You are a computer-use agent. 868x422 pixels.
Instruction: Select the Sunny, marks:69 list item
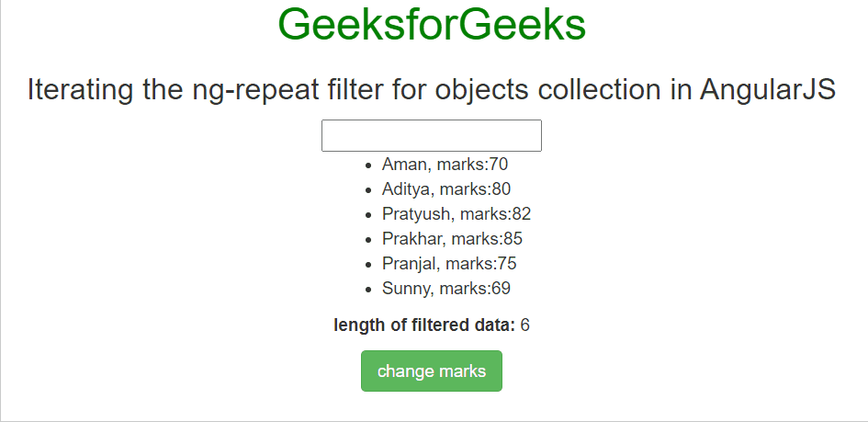446,289
